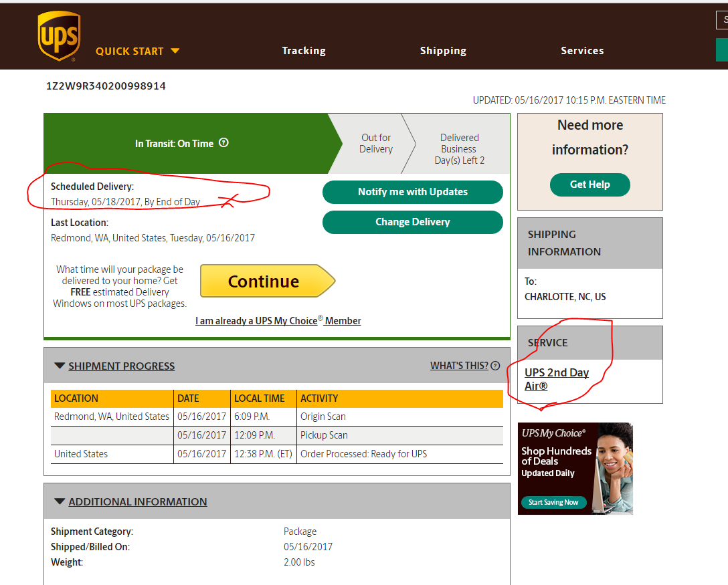Viewport: 728px width, 585px height.
Task: Click the Change Delivery button
Action: (x=412, y=222)
